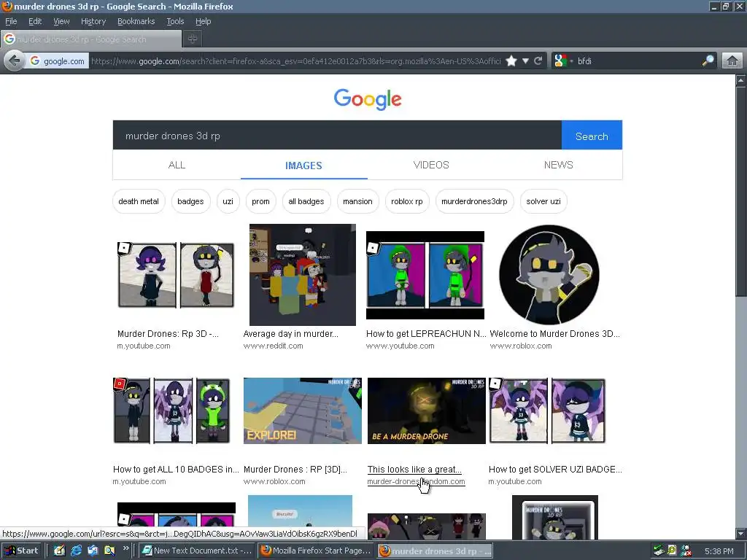747x560 pixels.
Task: Reload the current page
Action: (x=538, y=61)
